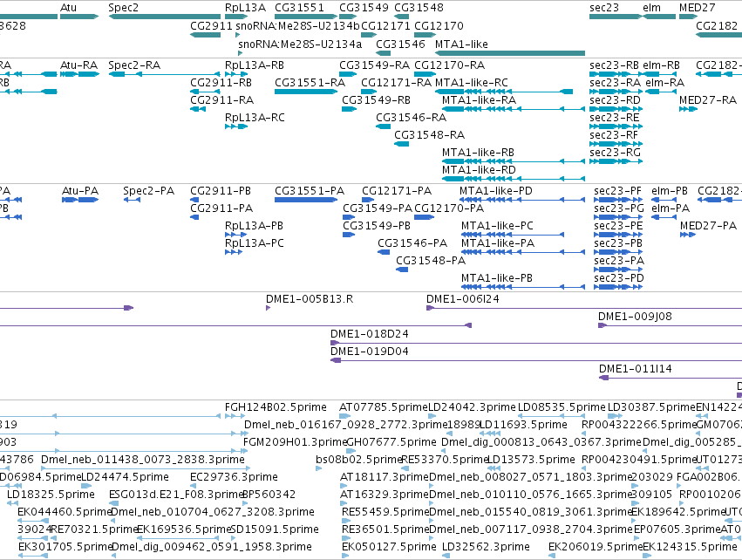Select EST FGH124B02.5prime
Viewport: 742px width, 560px height.
point(235,417)
